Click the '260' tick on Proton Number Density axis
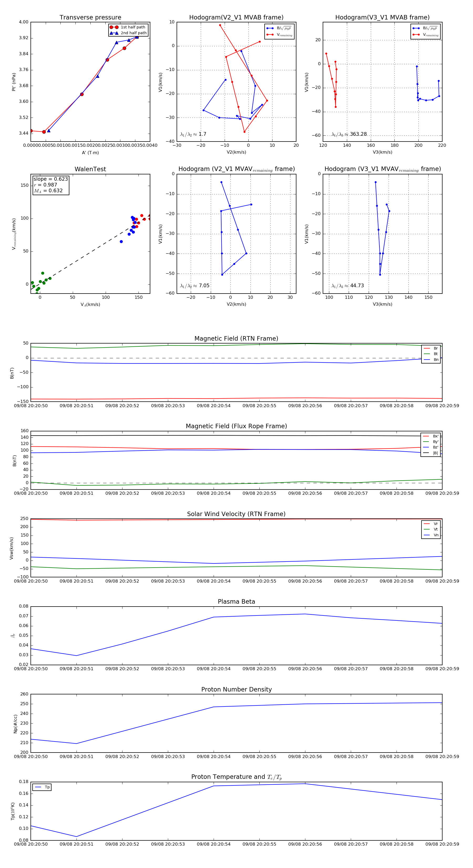 point(25,694)
